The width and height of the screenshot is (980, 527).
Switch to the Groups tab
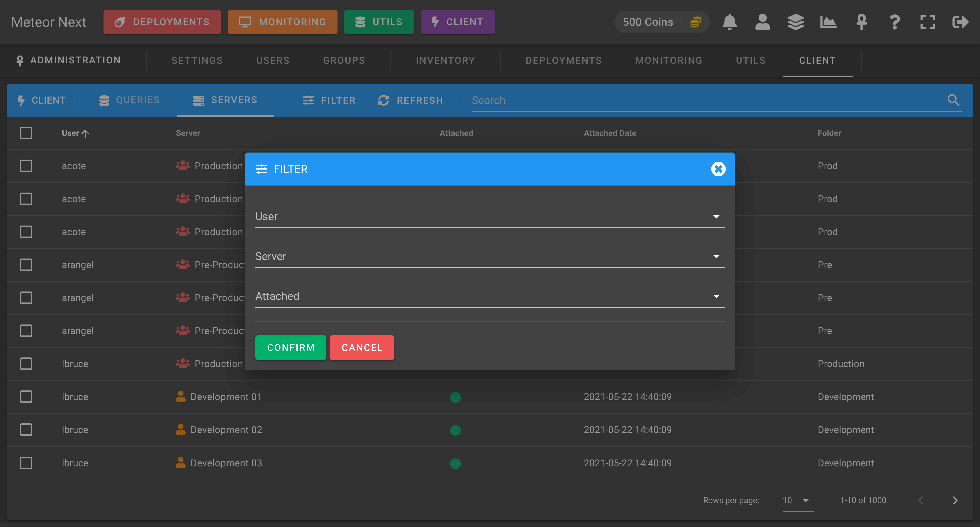[344, 60]
